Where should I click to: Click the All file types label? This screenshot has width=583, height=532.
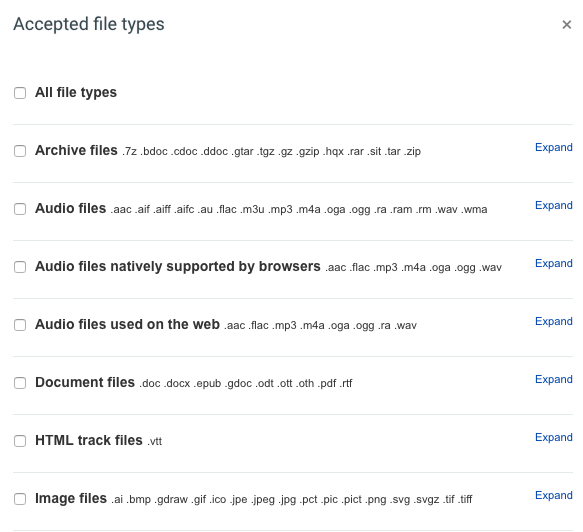tap(76, 93)
